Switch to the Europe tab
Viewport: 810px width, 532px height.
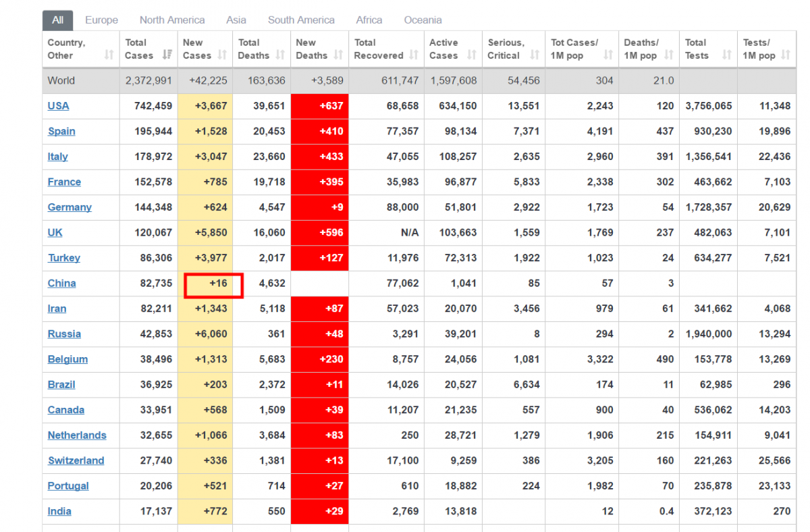pos(102,20)
